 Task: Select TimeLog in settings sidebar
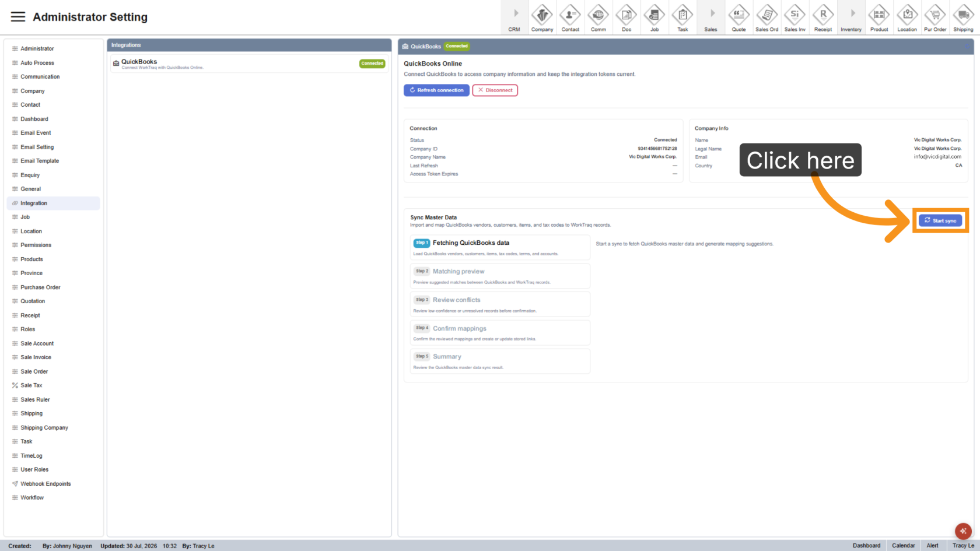click(53, 455)
